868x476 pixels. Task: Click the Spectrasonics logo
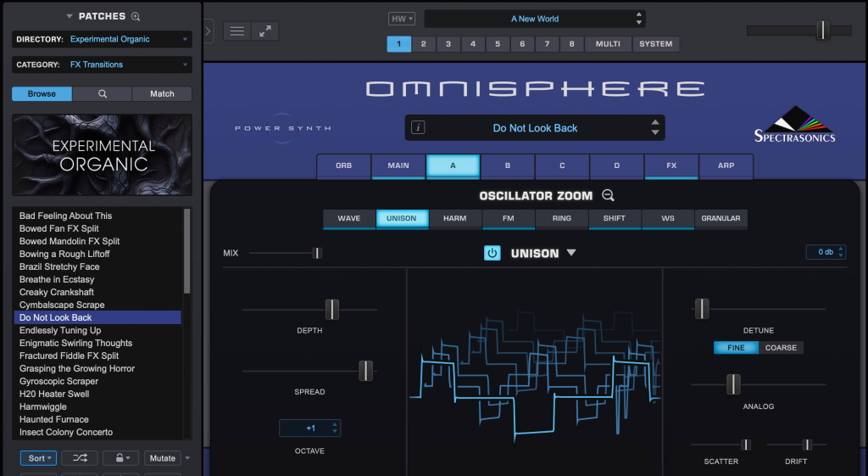pyautogui.click(x=795, y=125)
